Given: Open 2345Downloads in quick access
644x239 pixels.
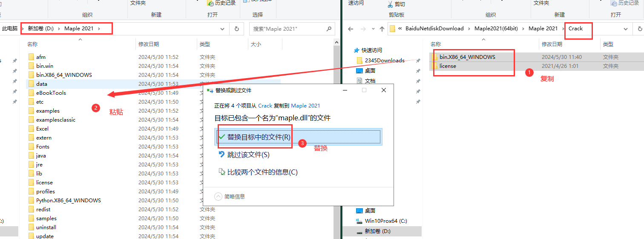Looking at the screenshot, I should (384, 60).
